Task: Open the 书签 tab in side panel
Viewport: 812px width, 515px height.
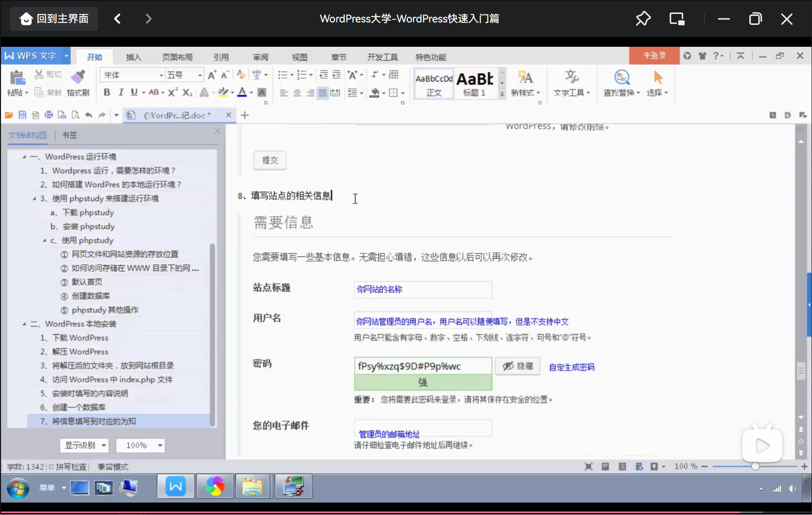Action: pos(69,135)
